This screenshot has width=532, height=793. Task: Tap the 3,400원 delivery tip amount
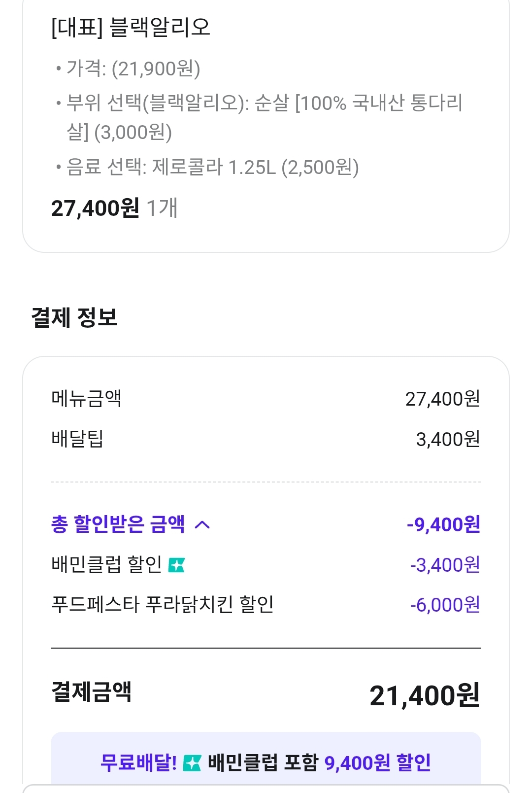448,439
